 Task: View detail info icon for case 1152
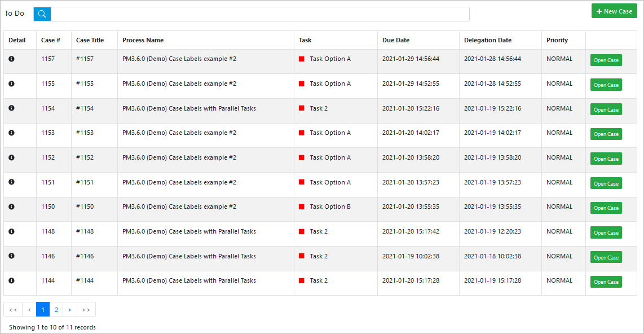(x=11, y=157)
